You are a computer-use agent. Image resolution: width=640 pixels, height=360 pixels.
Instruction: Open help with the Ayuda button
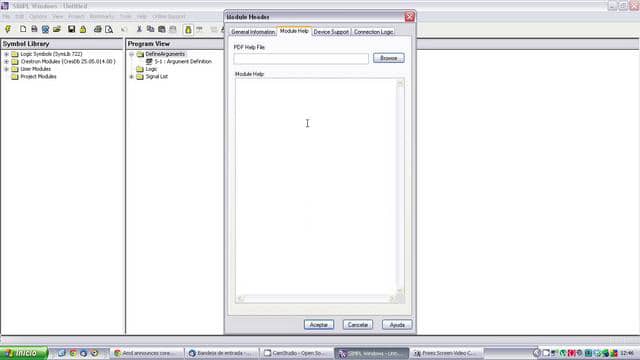[397, 325]
